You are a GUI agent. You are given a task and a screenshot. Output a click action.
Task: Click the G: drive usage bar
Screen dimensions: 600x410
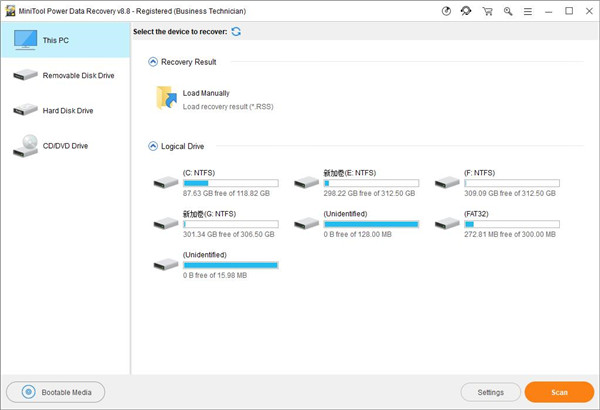(x=231, y=224)
